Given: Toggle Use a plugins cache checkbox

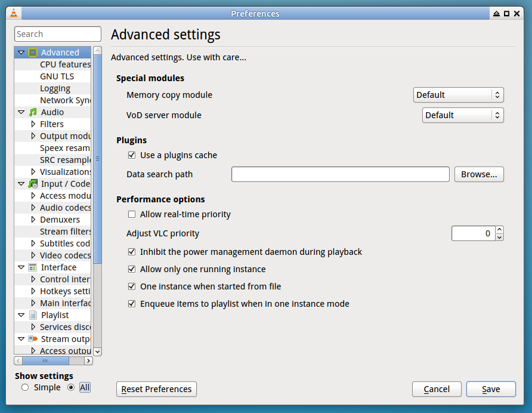Looking at the screenshot, I should (x=132, y=155).
